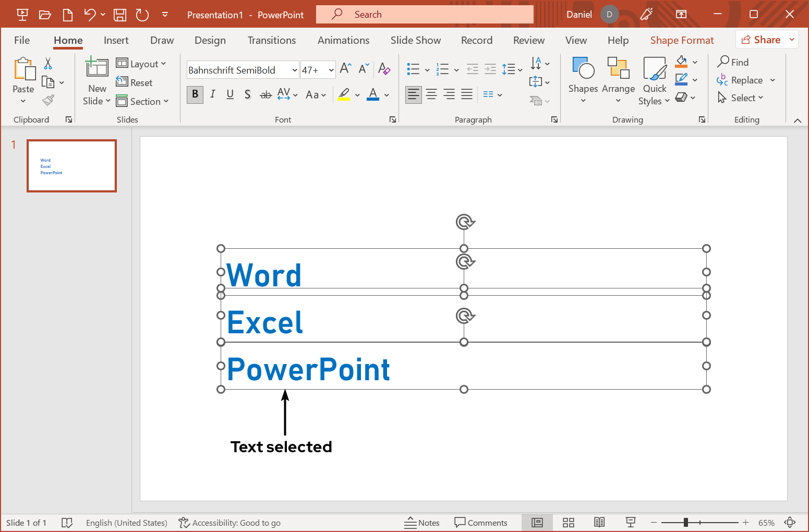Click Increase Font Size icon
The width and height of the screenshot is (809, 532).
(345, 69)
